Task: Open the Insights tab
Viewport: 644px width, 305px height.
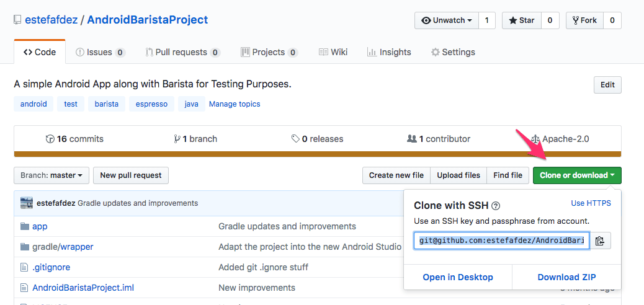Action: click(388, 52)
